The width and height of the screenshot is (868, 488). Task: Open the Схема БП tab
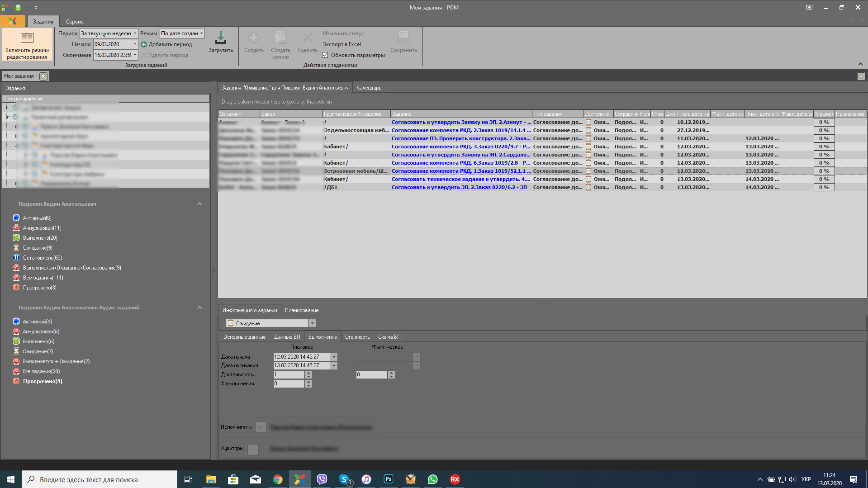(x=389, y=337)
